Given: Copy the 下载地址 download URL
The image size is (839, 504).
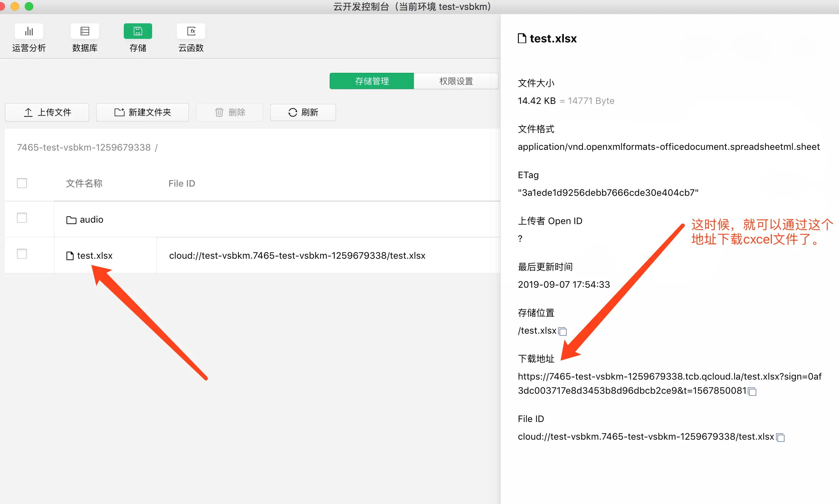Looking at the screenshot, I should tap(752, 392).
